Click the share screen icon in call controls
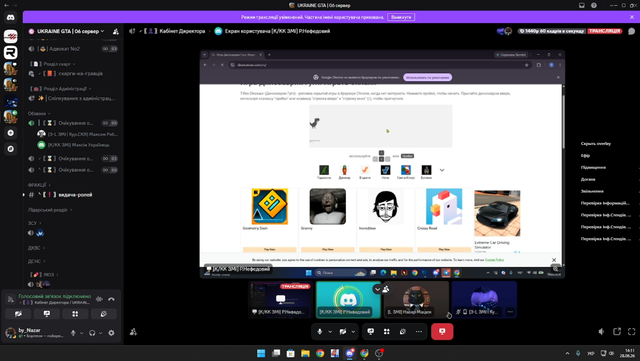This screenshot has height=361, width=640. (371, 332)
